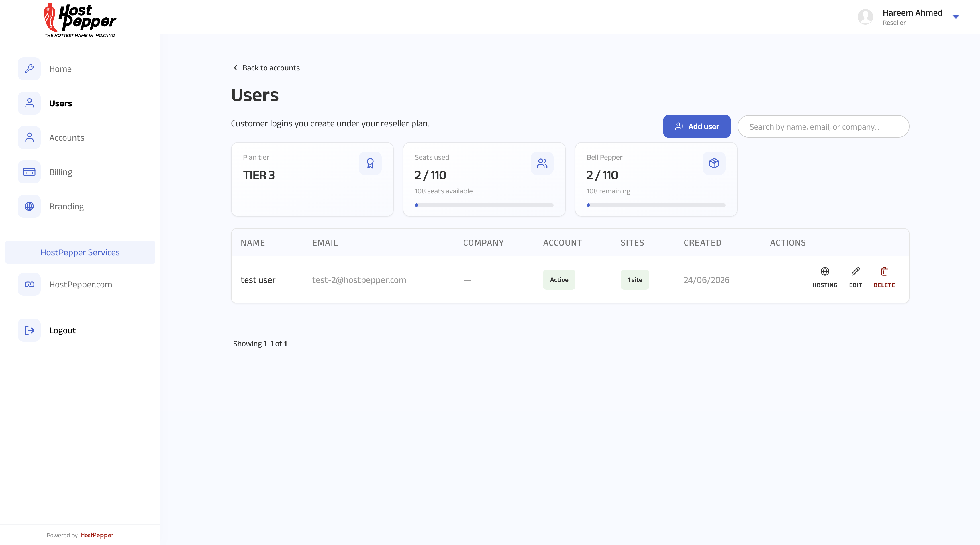Screen dimensions: 980x545
Task: Click the Seats used progress bar
Action: tap(484, 205)
